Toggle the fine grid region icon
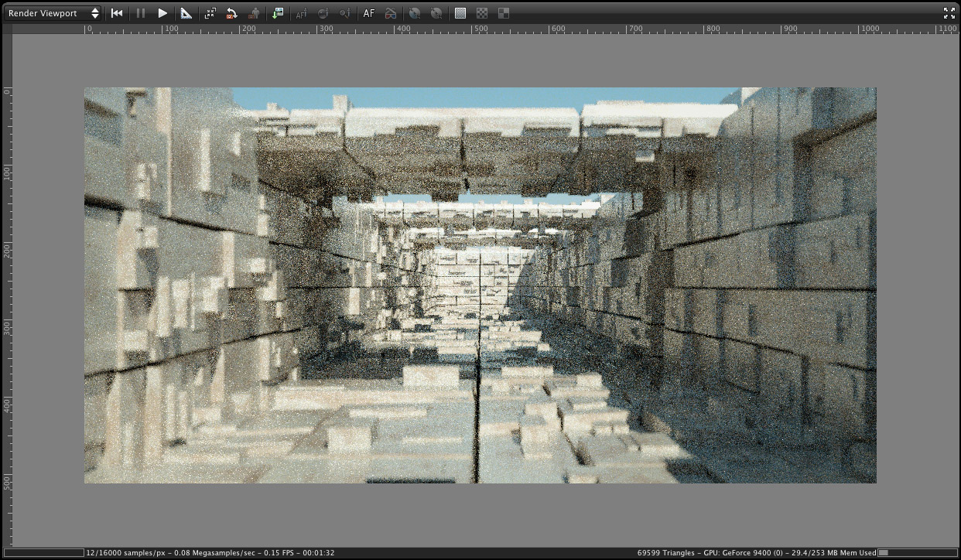This screenshot has height=560, width=961. pyautogui.click(x=460, y=13)
